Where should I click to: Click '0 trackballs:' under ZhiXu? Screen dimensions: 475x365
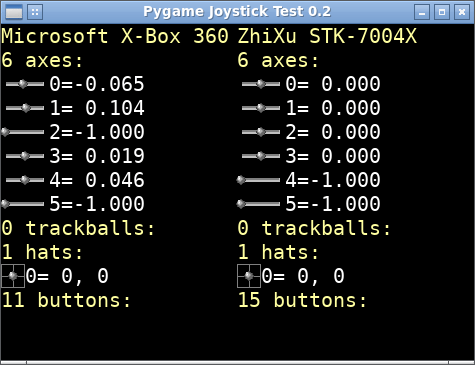tap(314, 228)
